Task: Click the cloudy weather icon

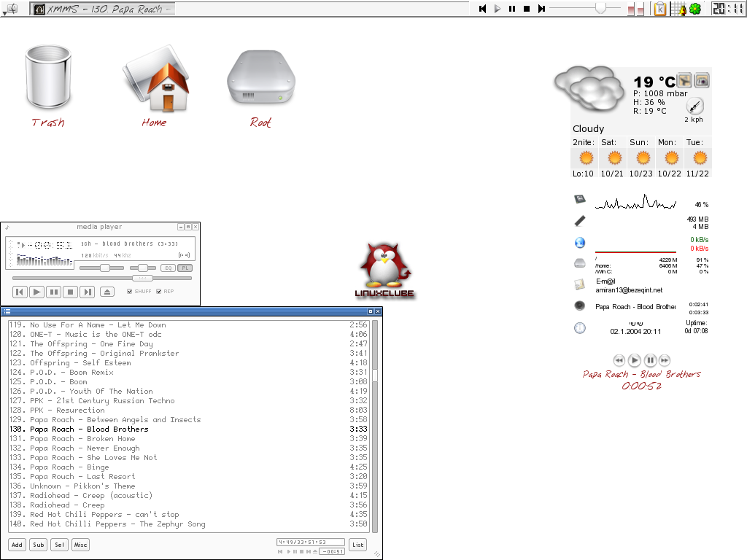Action: click(589, 88)
